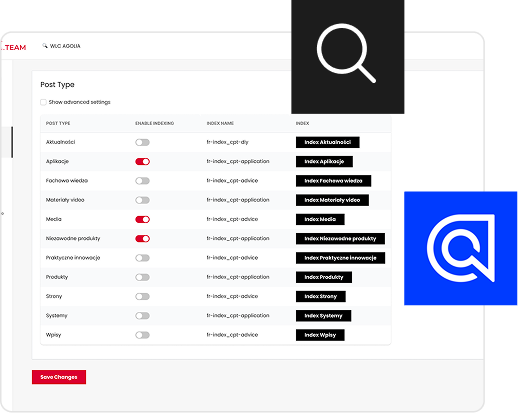Click Index Systemy button
The image size is (518, 413).
click(x=323, y=316)
